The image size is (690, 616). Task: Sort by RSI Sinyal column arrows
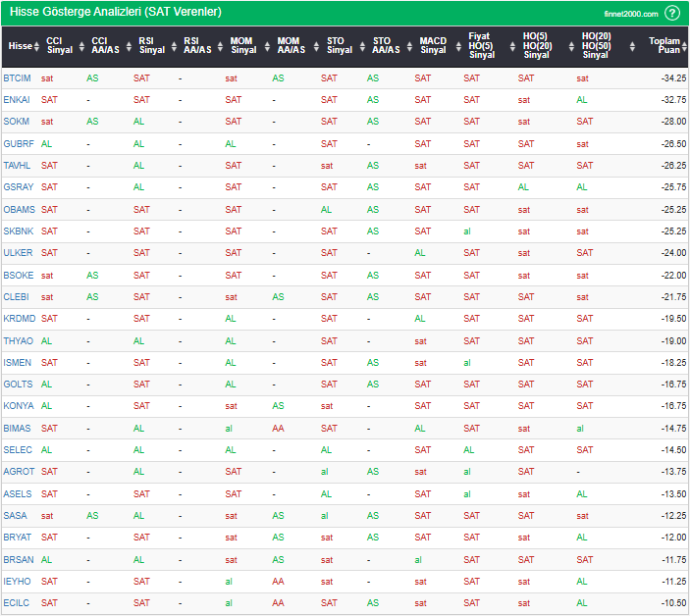tap(175, 46)
